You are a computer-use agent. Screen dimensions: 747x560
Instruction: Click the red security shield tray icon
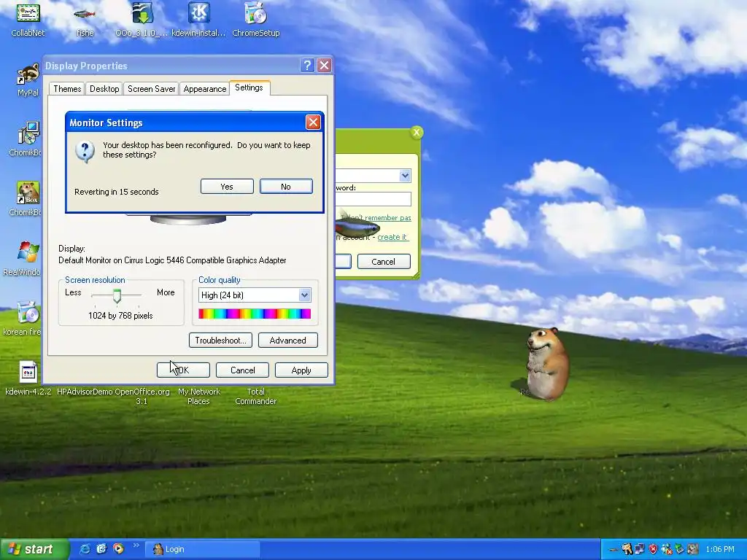(653, 550)
